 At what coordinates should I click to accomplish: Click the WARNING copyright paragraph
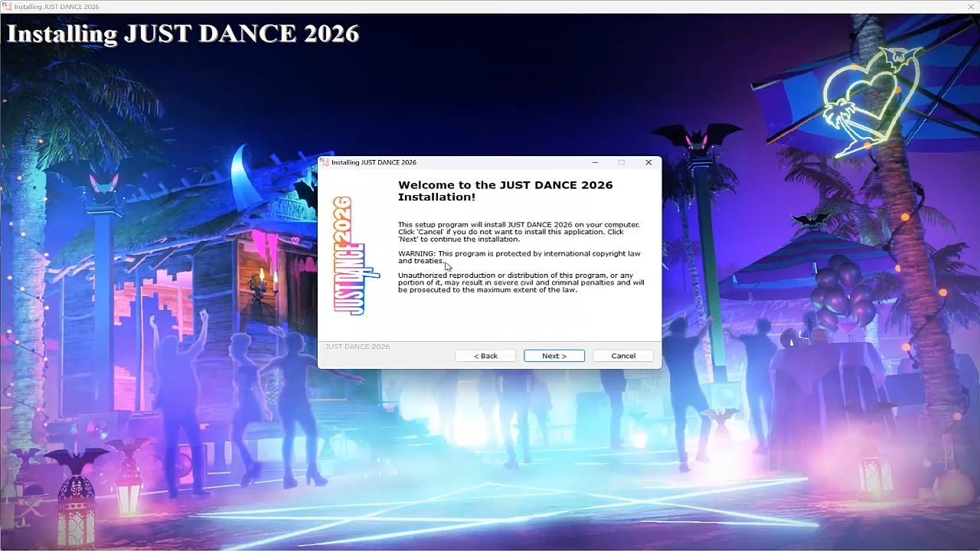(x=518, y=257)
